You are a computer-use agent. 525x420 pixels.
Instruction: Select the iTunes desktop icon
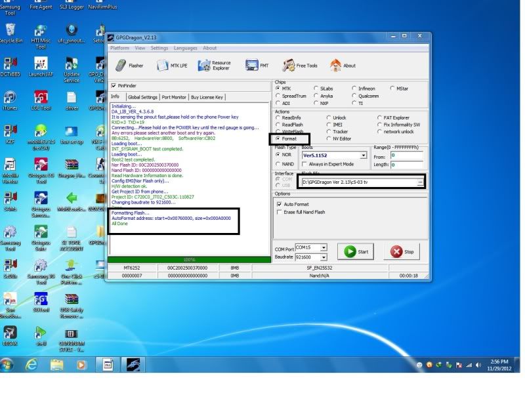tap(10, 100)
